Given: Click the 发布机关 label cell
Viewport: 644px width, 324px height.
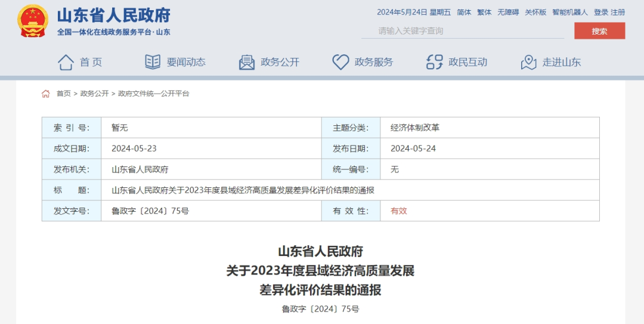Looking at the screenshot, I should [x=72, y=169].
